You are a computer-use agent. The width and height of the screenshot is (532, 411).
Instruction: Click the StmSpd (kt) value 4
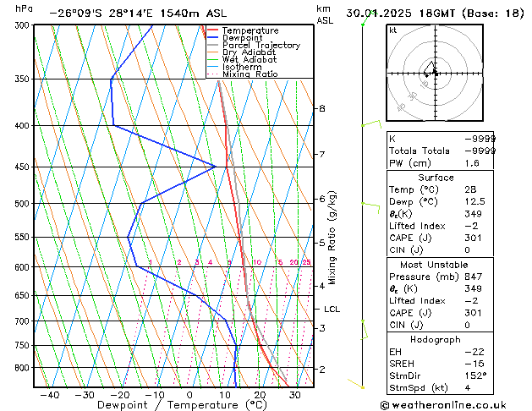468,387
